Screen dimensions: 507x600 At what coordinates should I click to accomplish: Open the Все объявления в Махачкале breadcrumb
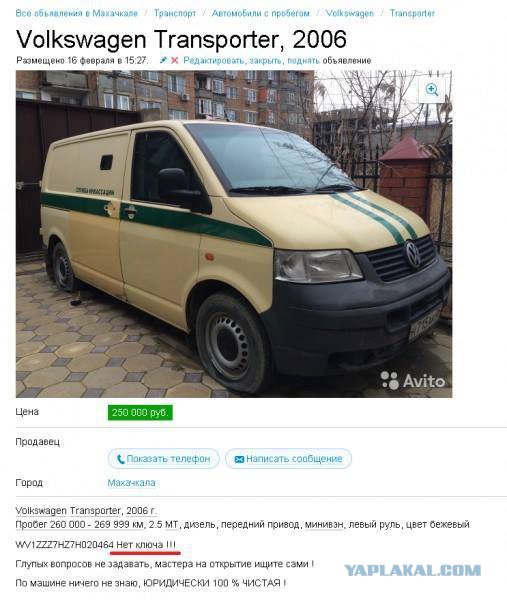(x=77, y=13)
